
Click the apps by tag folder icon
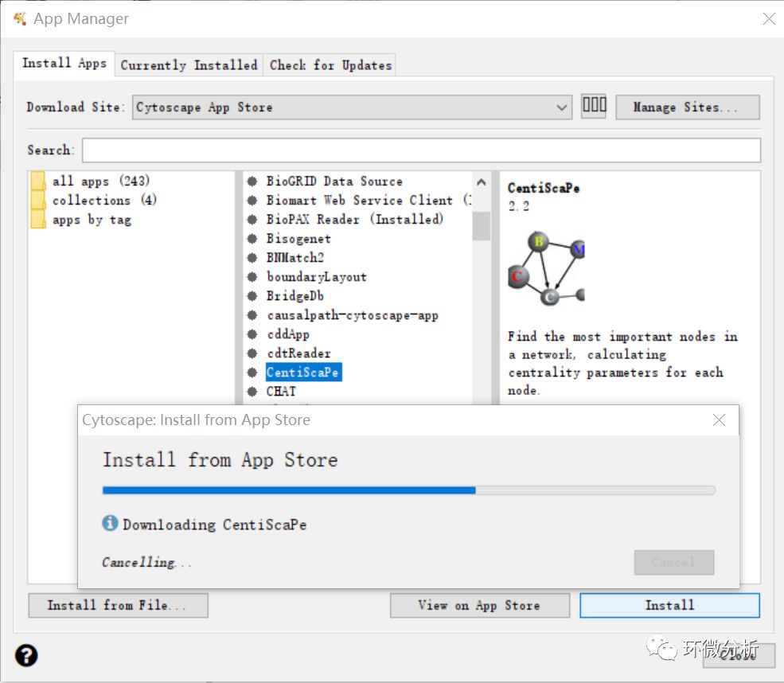point(38,220)
